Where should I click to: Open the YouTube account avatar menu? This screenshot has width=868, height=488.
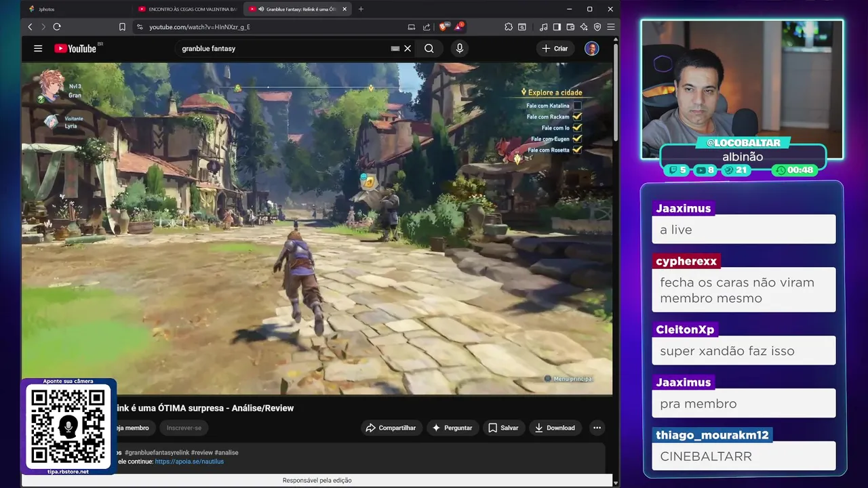coord(592,48)
